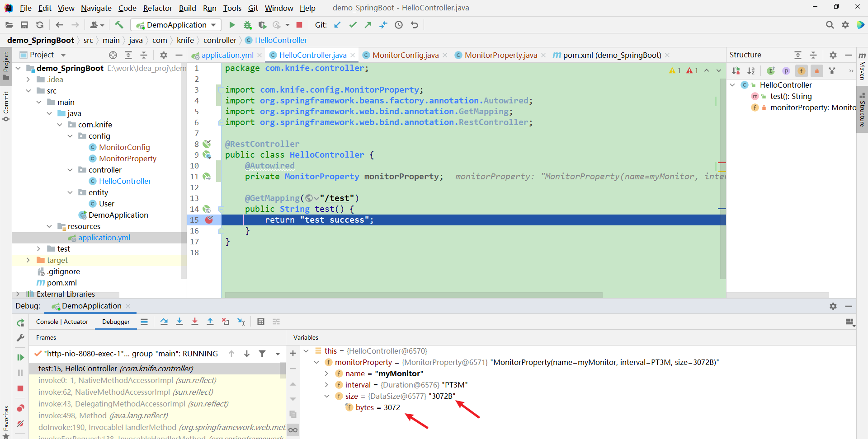Image resolution: width=868 pixels, height=439 pixels.
Task: Rerun DemoApplication in the debug panel
Action: coord(20,323)
